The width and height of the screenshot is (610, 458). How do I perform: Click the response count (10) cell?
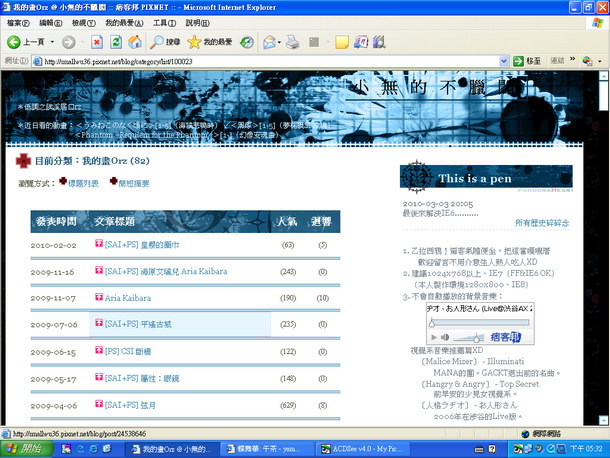(x=323, y=298)
